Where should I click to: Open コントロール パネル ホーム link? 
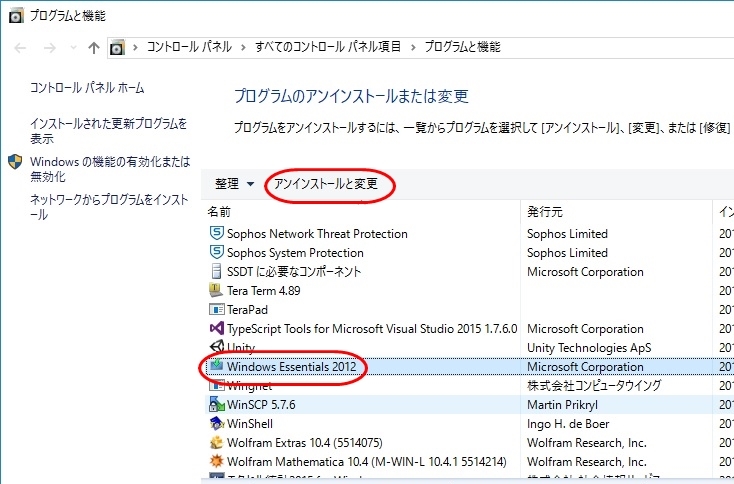coord(87,88)
